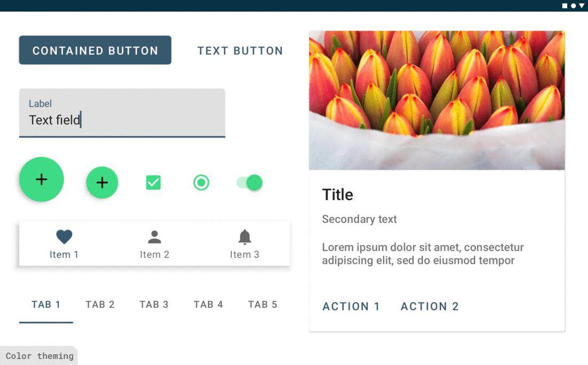Click ACTION 2 on the card
The height and width of the screenshot is (365, 588).
pos(430,307)
